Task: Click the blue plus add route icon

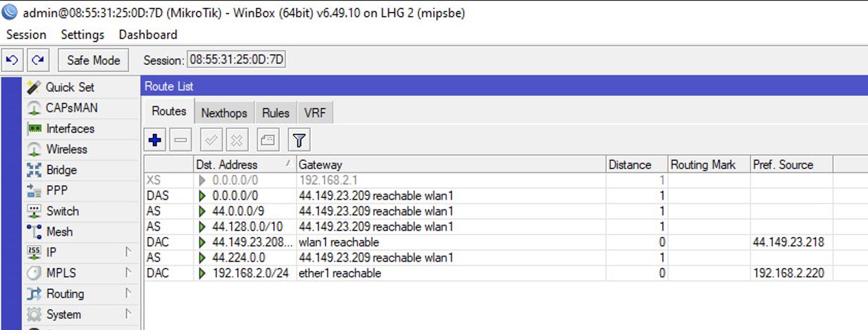Action: (156, 140)
